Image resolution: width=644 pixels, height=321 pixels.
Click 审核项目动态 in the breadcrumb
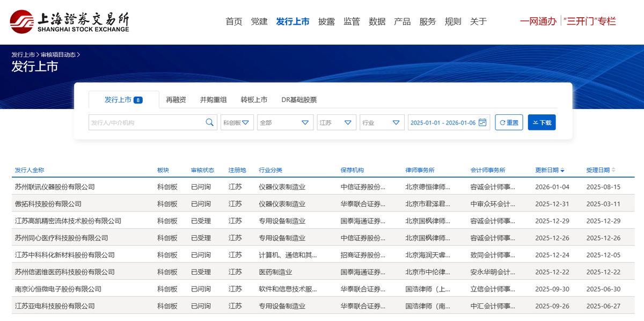pyautogui.click(x=58, y=55)
